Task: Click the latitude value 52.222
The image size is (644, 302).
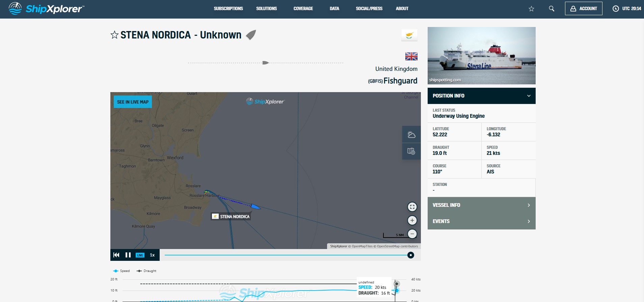Action: click(x=440, y=135)
